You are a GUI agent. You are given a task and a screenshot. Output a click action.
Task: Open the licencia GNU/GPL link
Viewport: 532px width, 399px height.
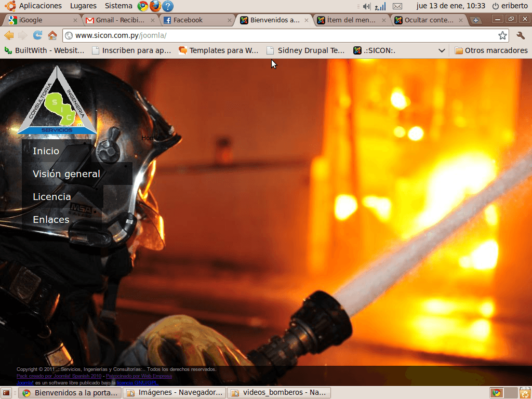click(x=137, y=383)
